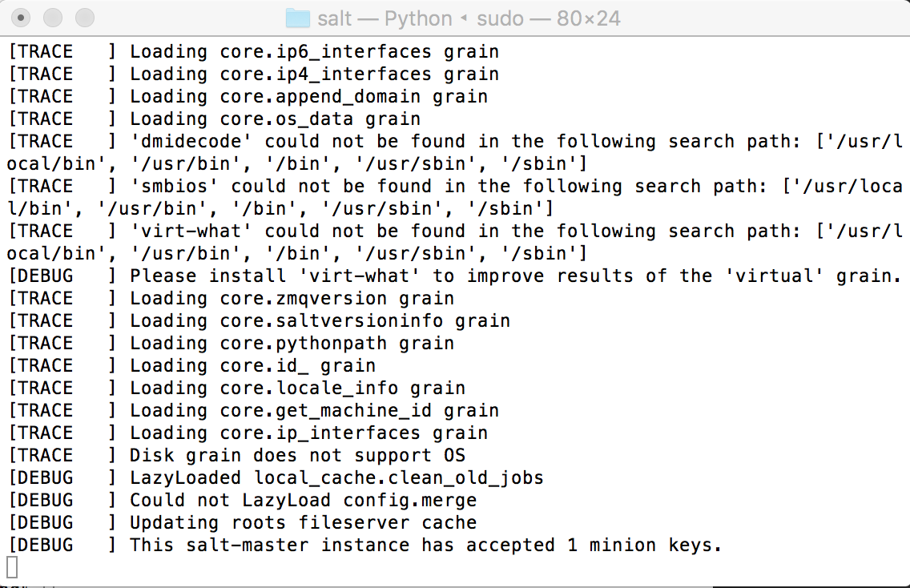Click 'LazyLoaded local_cache.clean_old_jobs' text
Viewport: 910px width, 588px height.
coord(336,477)
